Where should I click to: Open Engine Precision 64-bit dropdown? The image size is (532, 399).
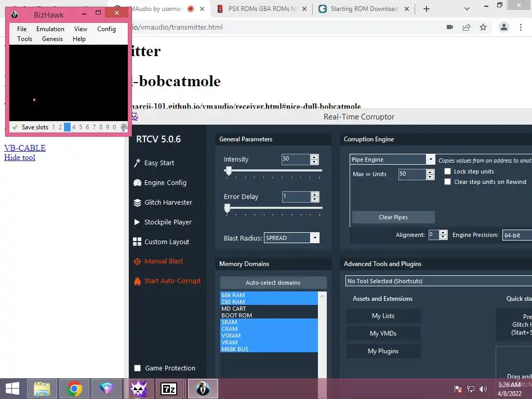pos(517,235)
